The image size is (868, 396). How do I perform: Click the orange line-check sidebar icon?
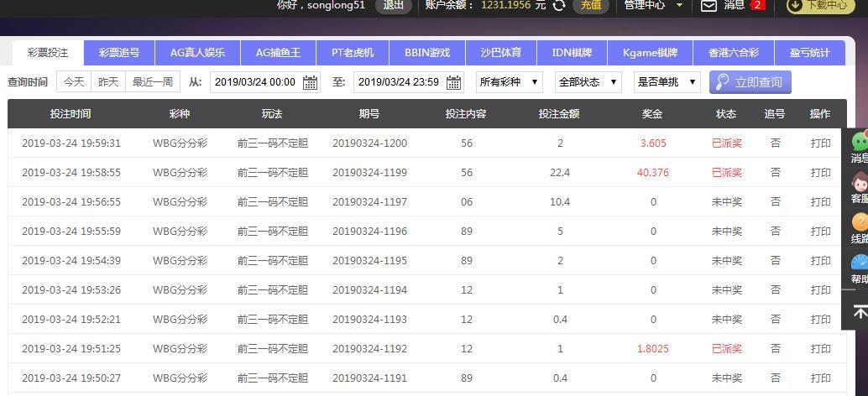[x=860, y=222]
